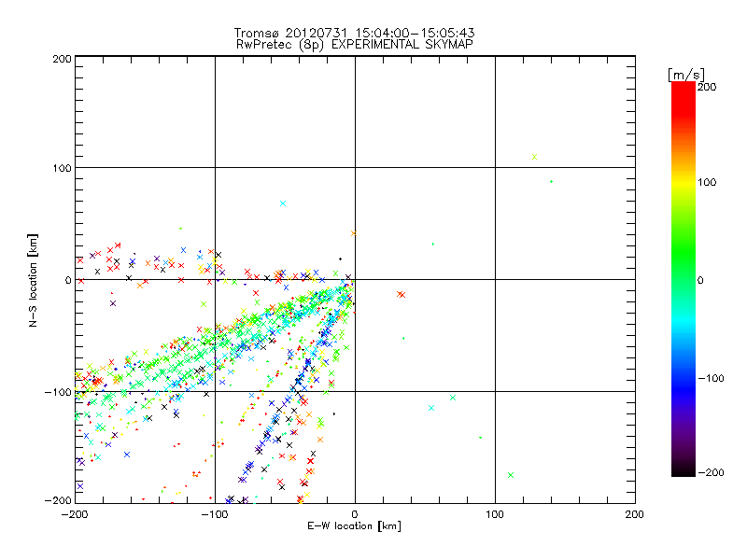Click the green cross marker at lower right
Screen dimensions: 747x560
tap(511, 475)
